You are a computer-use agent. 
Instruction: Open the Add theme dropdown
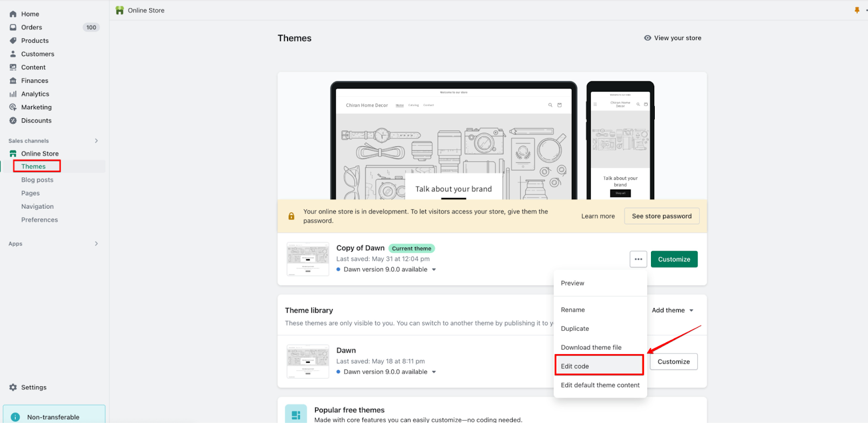click(x=672, y=310)
